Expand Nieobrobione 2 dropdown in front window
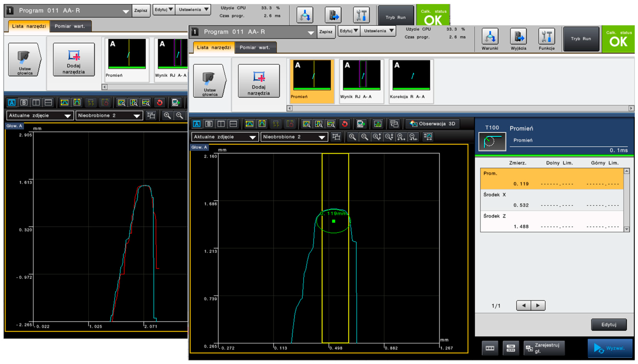638x364 pixels. point(322,137)
